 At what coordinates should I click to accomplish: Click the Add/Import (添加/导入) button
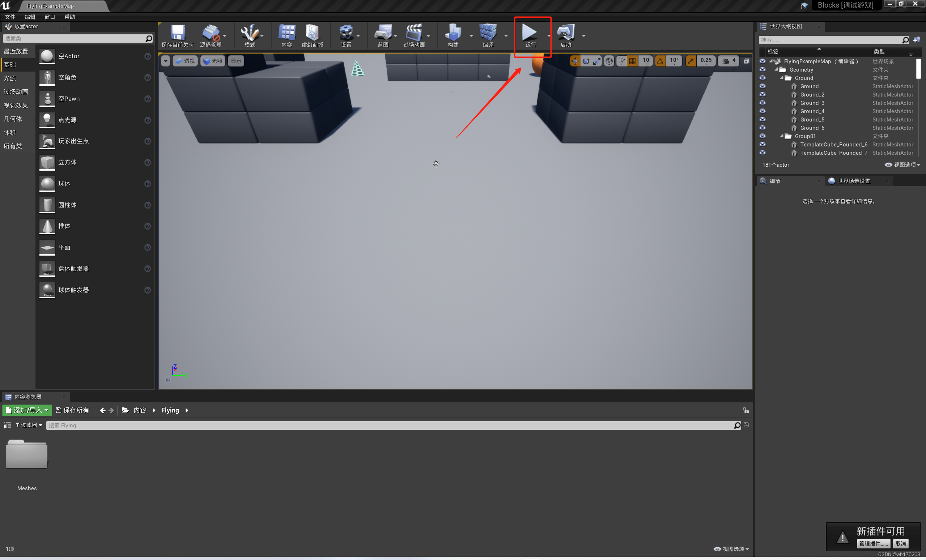(27, 410)
